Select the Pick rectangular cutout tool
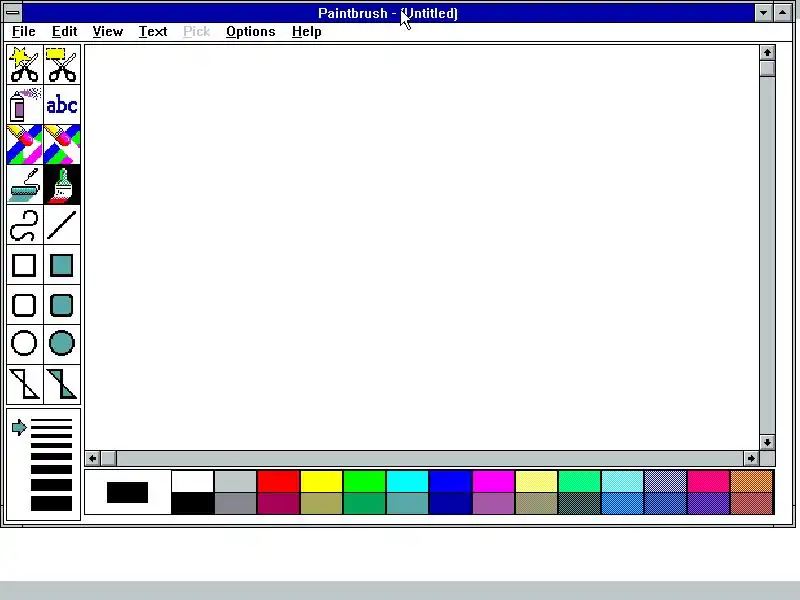 [x=62, y=65]
